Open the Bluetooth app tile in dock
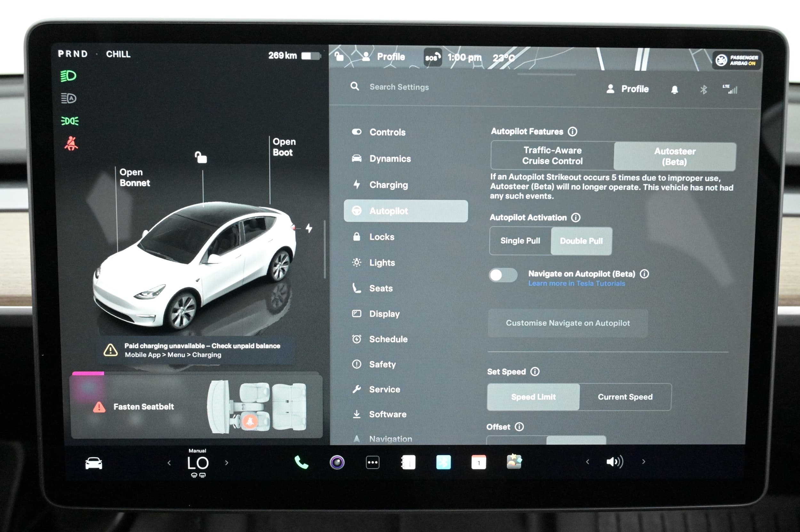The image size is (800, 532). (443, 462)
